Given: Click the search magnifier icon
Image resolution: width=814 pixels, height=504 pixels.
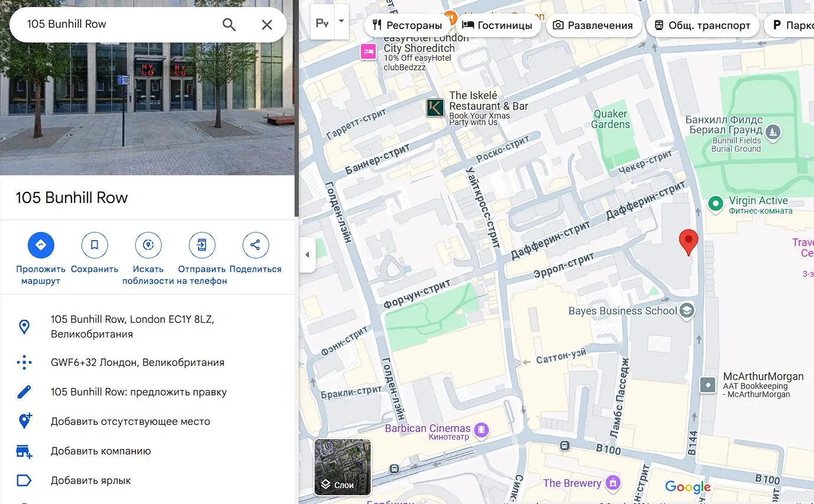Looking at the screenshot, I should [229, 25].
